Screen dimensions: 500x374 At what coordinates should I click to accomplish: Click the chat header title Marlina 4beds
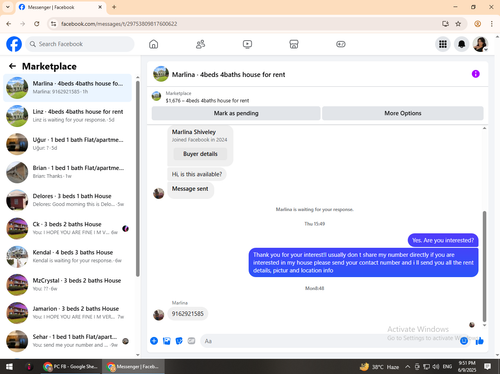click(x=228, y=75)
